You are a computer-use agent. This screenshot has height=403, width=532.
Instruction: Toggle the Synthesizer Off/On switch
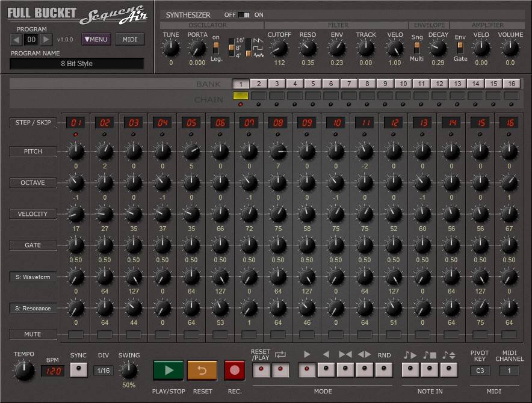(x=244, y=14)
